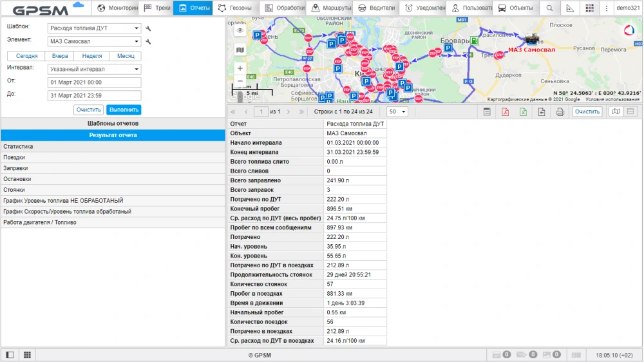This screenshot has height=362, width=644.
Task: Toggle the map view in report toolbar
Action: click(616, 111)
